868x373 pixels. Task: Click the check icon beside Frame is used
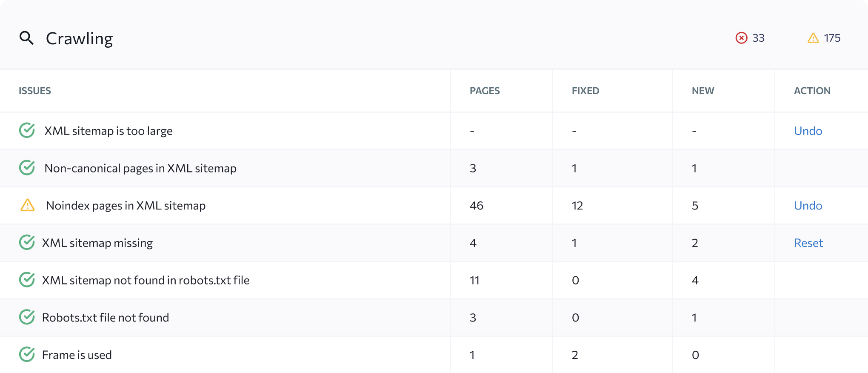(x=27, y=354)
